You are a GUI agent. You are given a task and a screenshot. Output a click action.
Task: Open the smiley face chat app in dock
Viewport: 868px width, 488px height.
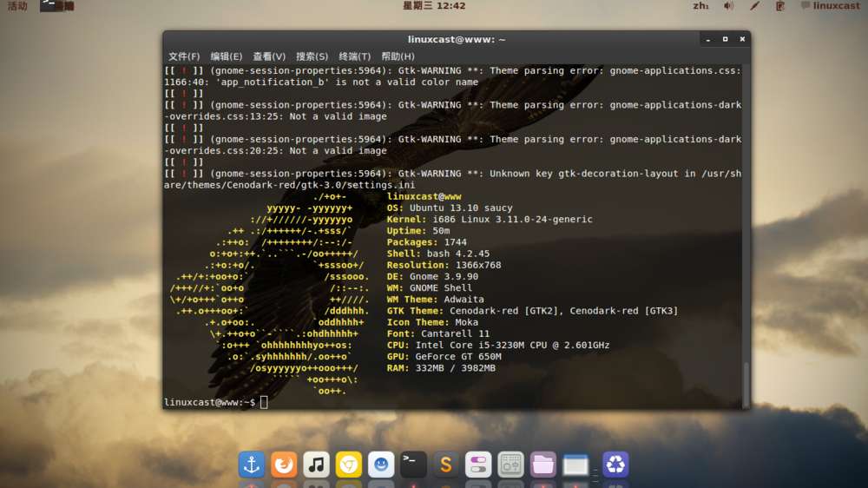click(x=381, y=465)
